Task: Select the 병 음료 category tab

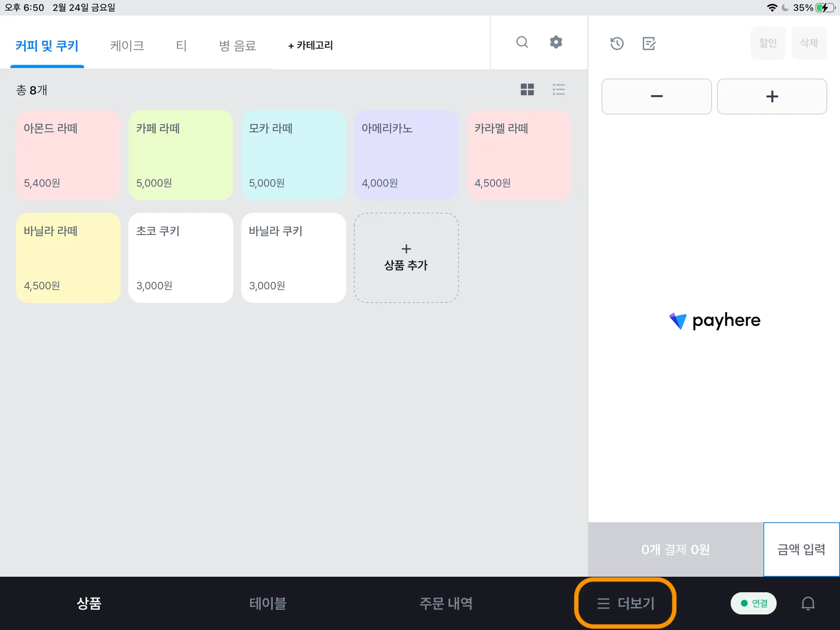Action: (237, 46)
